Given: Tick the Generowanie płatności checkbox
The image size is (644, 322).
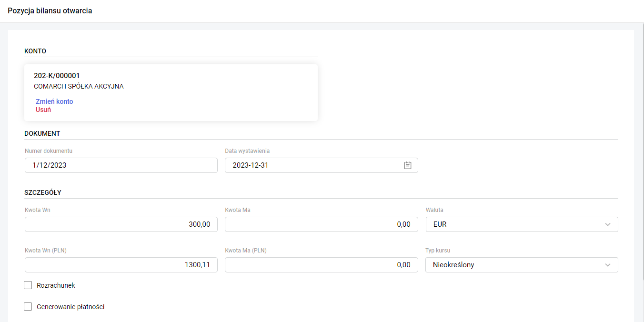Looking at the screenshot, I should pyautogui.click(x=28, y=307).
